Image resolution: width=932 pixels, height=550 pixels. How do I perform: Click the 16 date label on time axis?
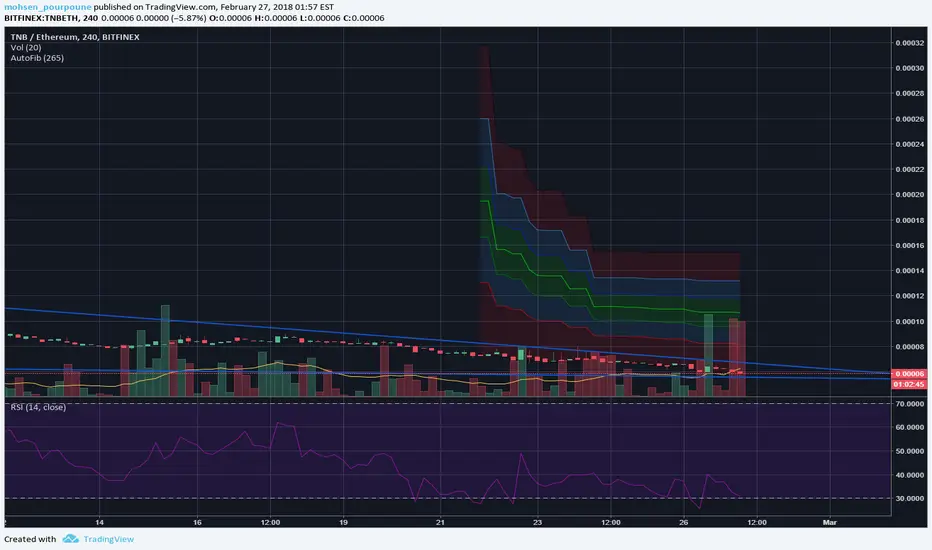pyautogui.click(x=197, y=522)
